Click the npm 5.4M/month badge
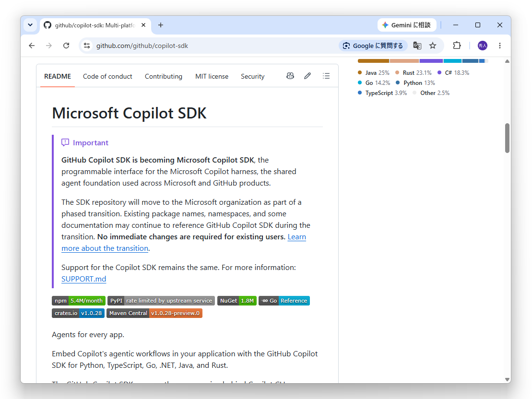 click(79, 301)
